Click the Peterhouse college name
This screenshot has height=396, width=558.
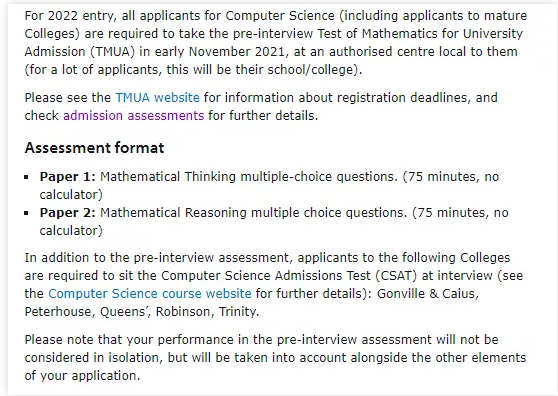[x=59, y=312]
